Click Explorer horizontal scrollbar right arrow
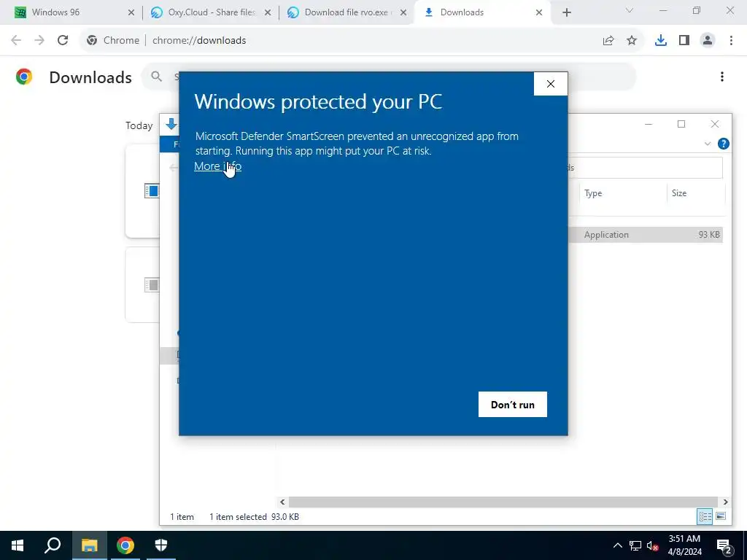The height and width of the screenshot is (560, 747). [x=725, y=502]
